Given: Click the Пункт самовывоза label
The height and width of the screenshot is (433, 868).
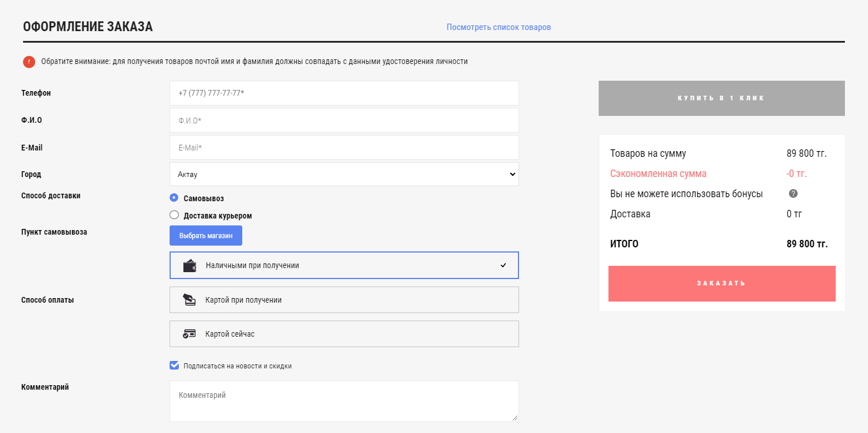Looking at the screenshot, I should (54, 232).
